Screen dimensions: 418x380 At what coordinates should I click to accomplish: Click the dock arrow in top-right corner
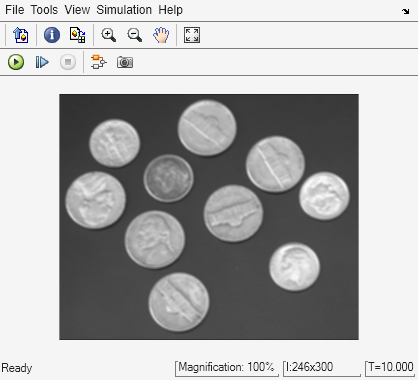coord(405,11)
